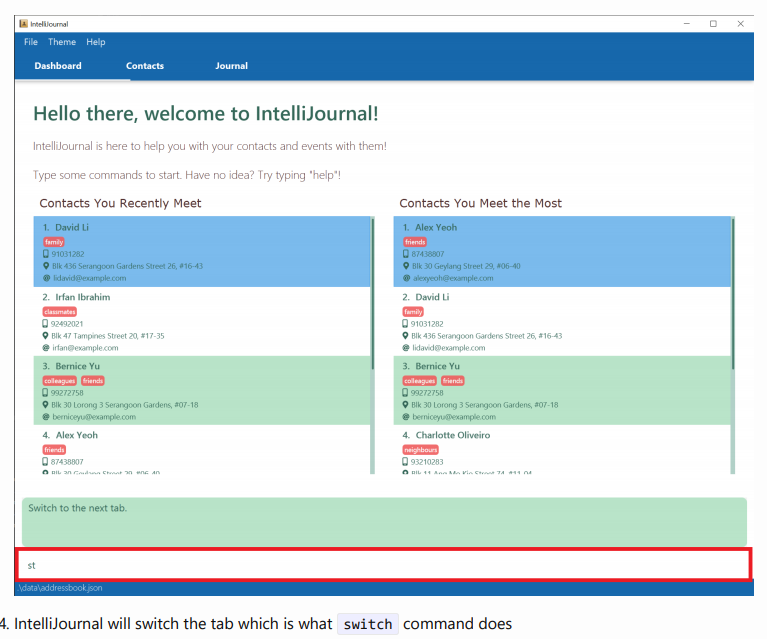Click the 'family' tag under David Li in Meet the Most
Viewport: 767px width, 639px height.
coord(413,312)
